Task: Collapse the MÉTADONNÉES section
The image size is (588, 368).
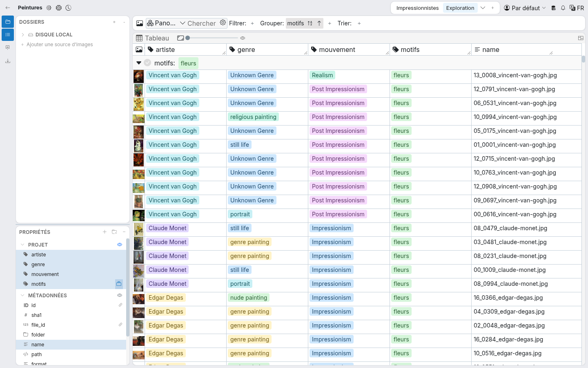Action: 22,295
